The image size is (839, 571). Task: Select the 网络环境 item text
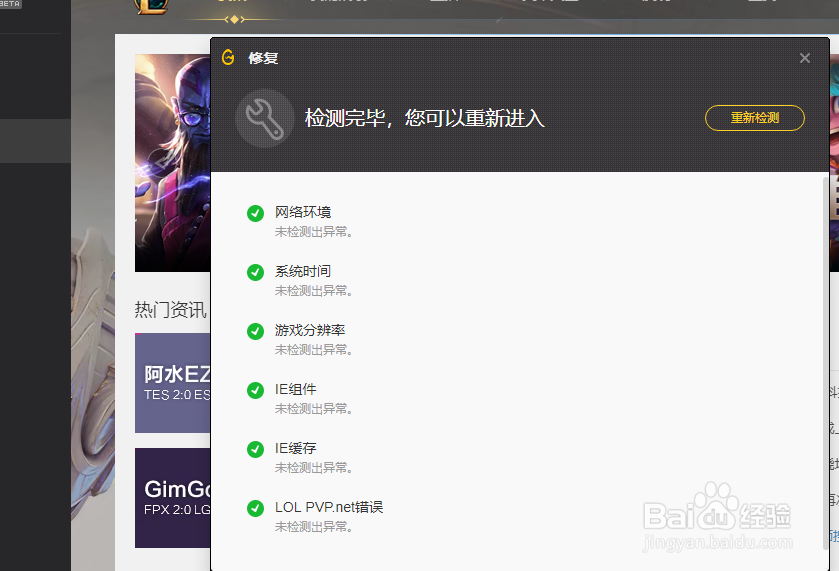click(303, 212)
